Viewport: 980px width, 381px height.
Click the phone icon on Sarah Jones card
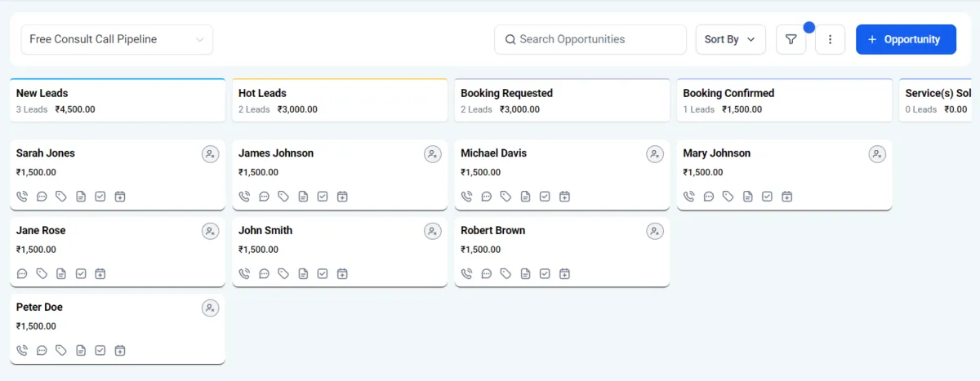pos(22,197)
